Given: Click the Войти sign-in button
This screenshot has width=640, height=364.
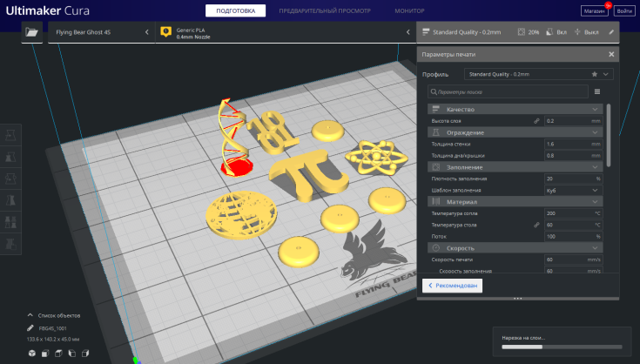Looking at the screenshot, I should 623,10.
